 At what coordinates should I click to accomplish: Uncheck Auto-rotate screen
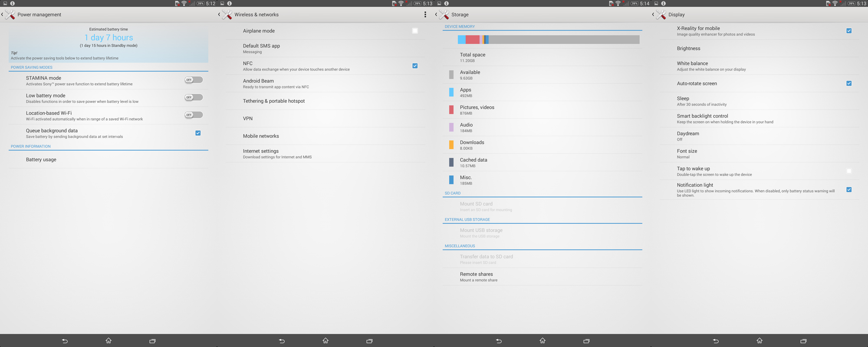(x=848, y=83)
